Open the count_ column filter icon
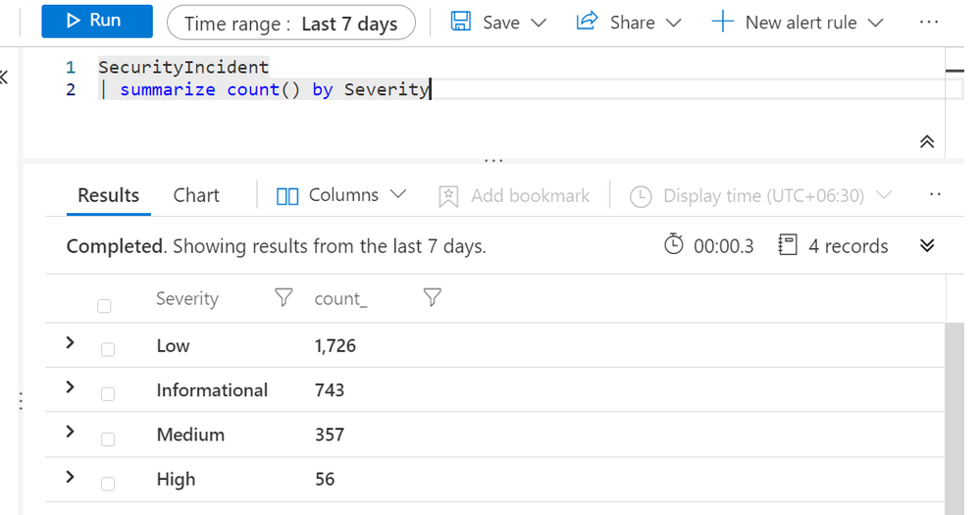 pos(432,297)
